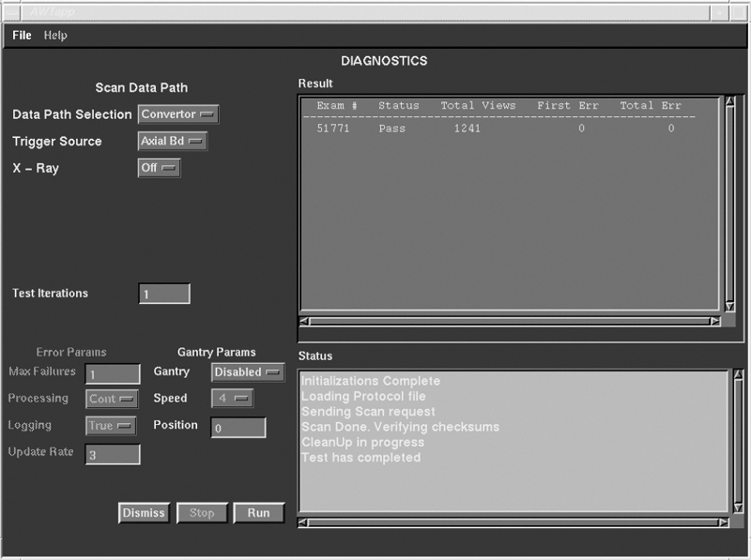The height and width of the screenshot is (560, 751).
Task: Expand the Trigger Source Axial Bd dropdown
Action: (x=173, y=142)
